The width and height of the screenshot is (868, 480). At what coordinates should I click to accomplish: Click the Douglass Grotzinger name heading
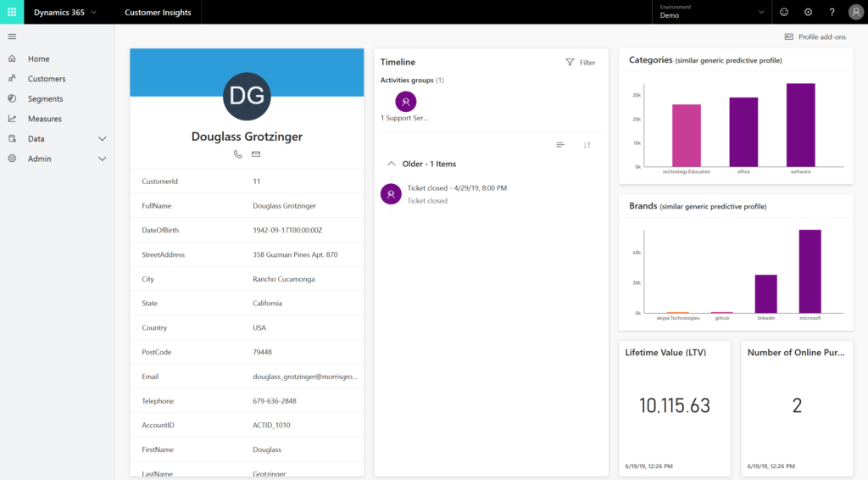pyautogui.click(x=247, y=137)
